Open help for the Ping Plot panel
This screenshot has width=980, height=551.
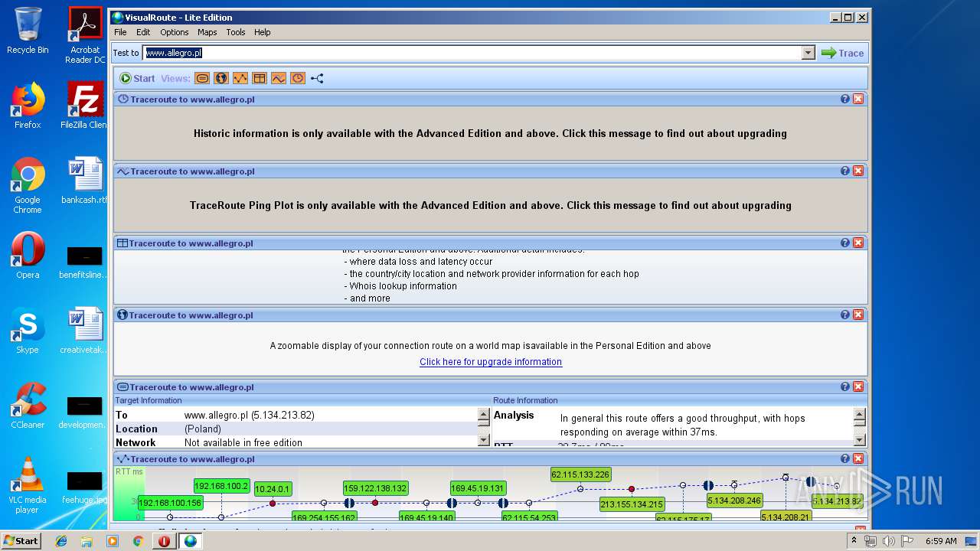(x=845, y=171)
